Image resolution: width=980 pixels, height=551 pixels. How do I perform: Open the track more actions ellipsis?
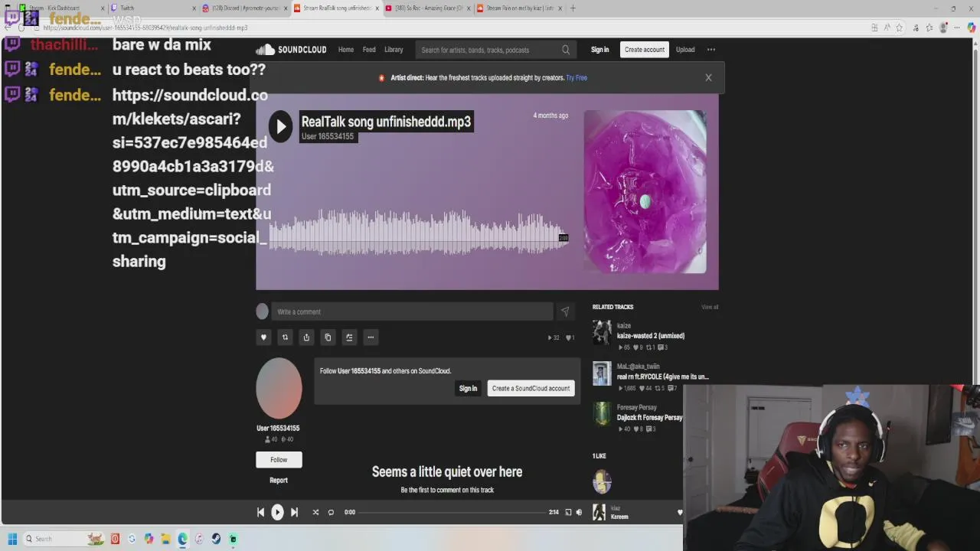371,337
